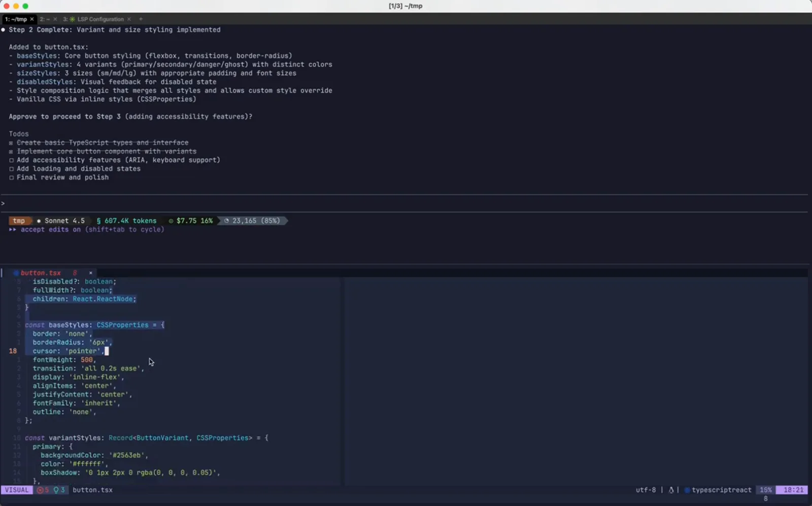Click the React file icon beside button.tsx tab
This screenshot has width=812, height=506.
[16, 273]
